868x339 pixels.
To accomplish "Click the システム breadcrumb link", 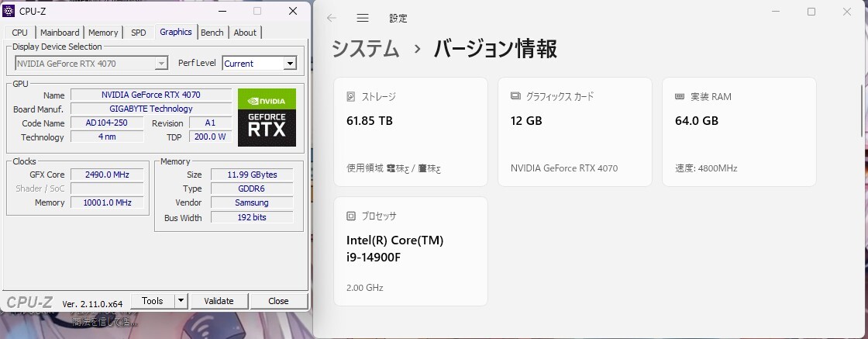I will (365, 49).
